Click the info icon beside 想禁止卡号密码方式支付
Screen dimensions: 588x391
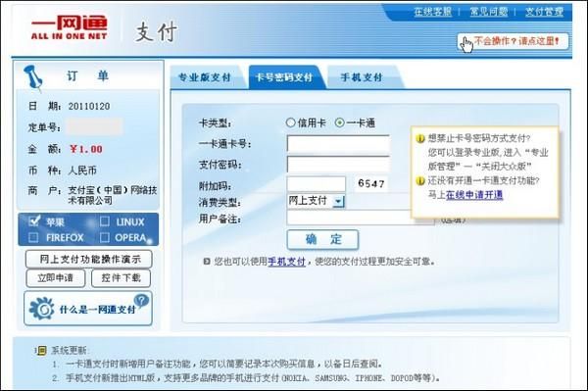[420, 138]
